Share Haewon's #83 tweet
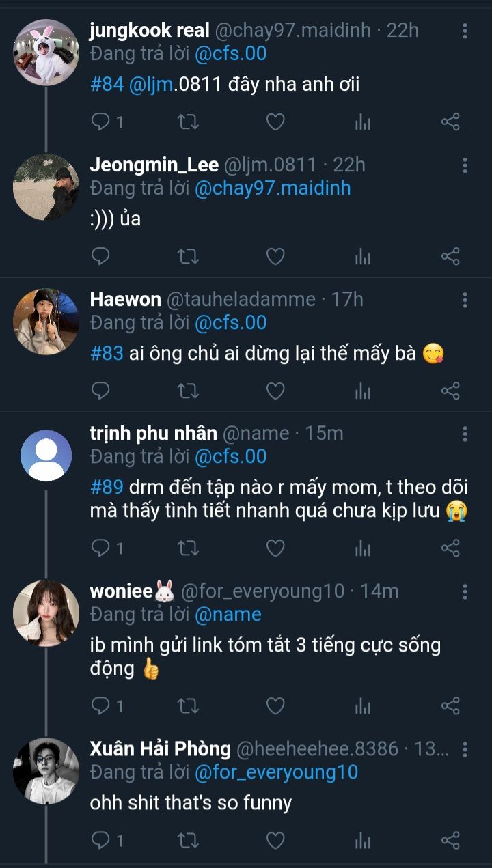Screen dimensions: 492x868 click(x=450, y=391)
